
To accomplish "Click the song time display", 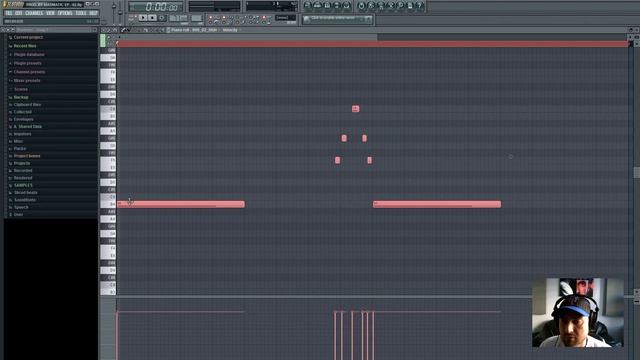I will tap(156, 7).
